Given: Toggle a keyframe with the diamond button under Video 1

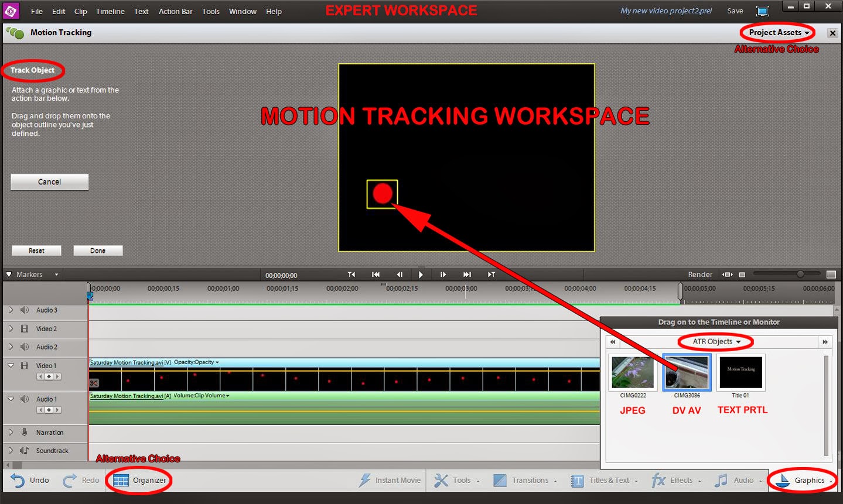Looking at the screenshot, I should (49, 376).
